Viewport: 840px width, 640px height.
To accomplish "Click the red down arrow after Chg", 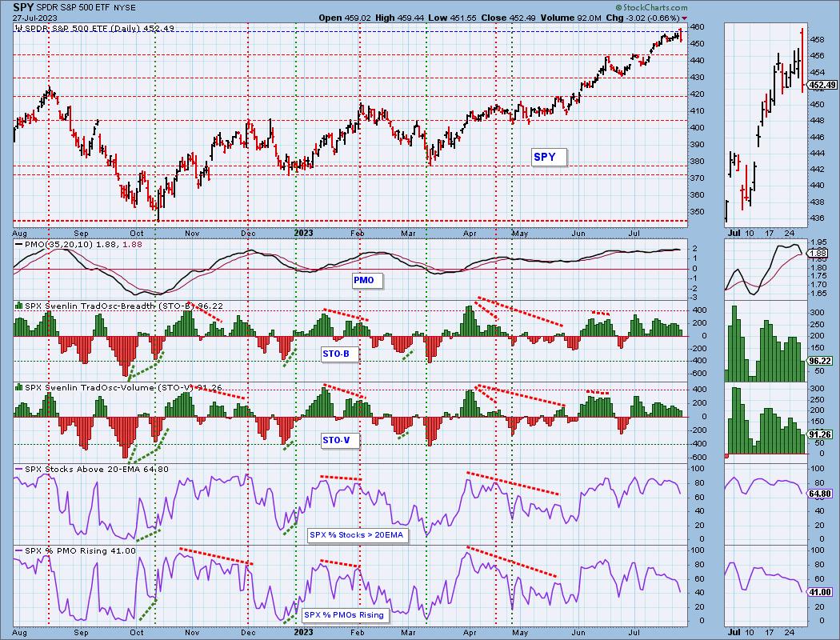I will (684, 18).
